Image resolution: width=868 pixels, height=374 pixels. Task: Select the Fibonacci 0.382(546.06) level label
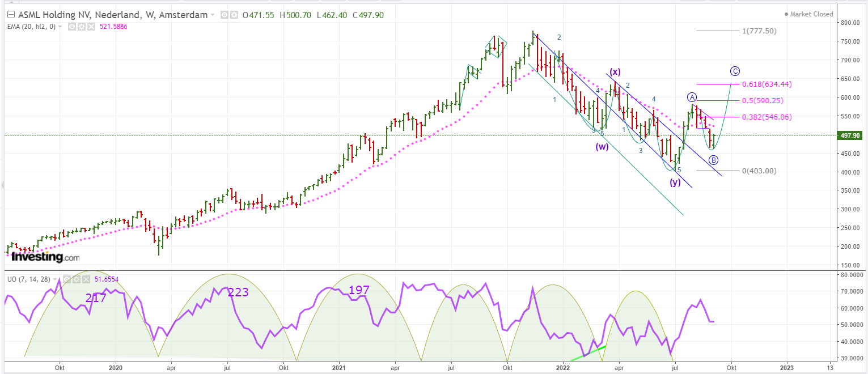tap(768, 117)
